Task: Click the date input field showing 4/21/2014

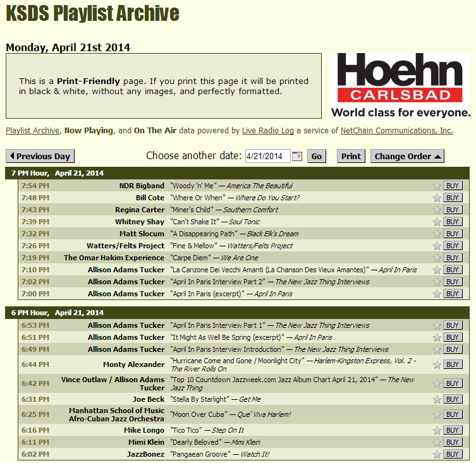Action: pyautogui.click(x=268, y=156)
